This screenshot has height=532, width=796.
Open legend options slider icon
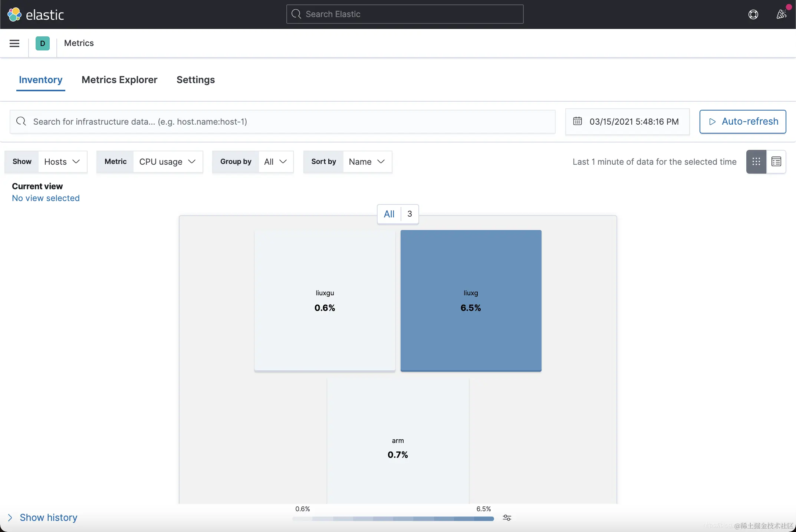pos(507,518)
